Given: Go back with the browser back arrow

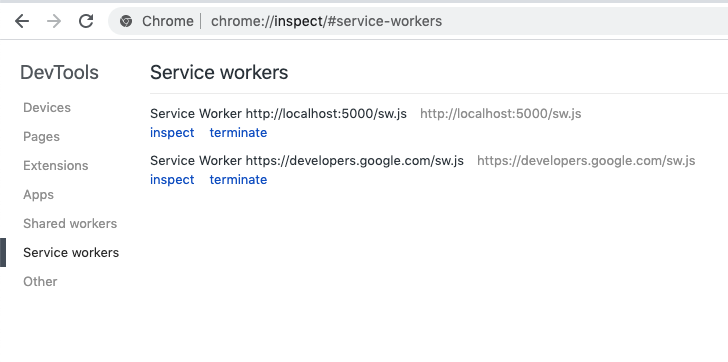Looking at the screenshot, I should 22,21.
